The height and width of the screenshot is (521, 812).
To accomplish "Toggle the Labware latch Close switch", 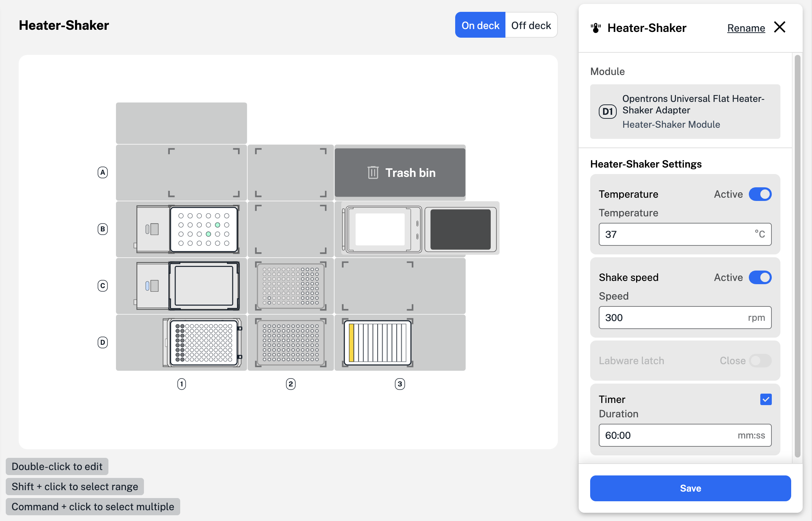I will point(760,361).
